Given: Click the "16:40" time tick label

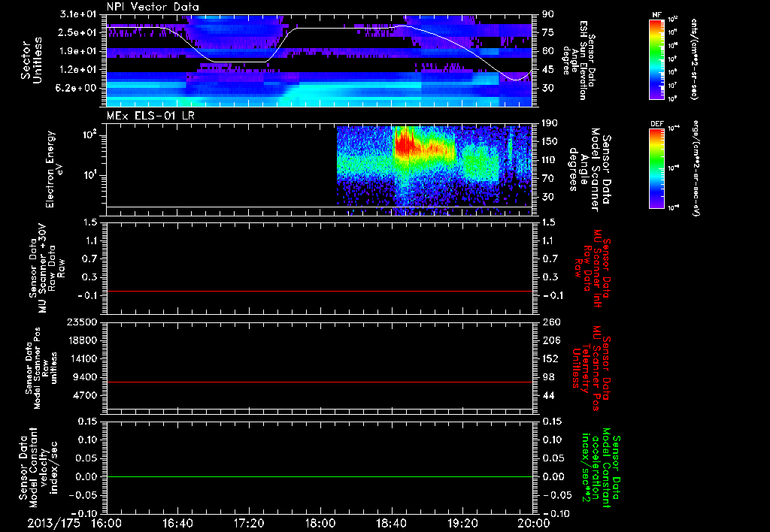Looking at the screenshot, I should (177, 523).
